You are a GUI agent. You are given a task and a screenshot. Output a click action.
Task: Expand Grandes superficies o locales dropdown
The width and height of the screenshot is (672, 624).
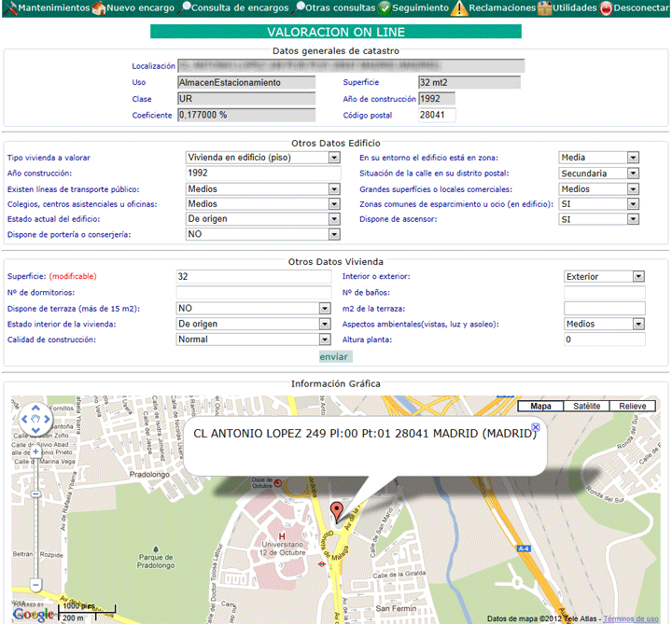coord(633,189)
